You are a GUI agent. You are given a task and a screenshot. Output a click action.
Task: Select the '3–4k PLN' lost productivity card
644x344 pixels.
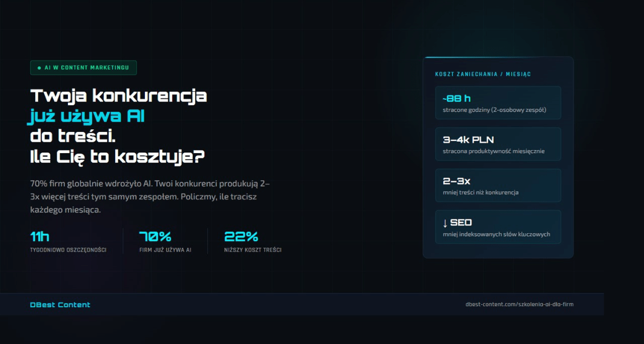(498, 144)
